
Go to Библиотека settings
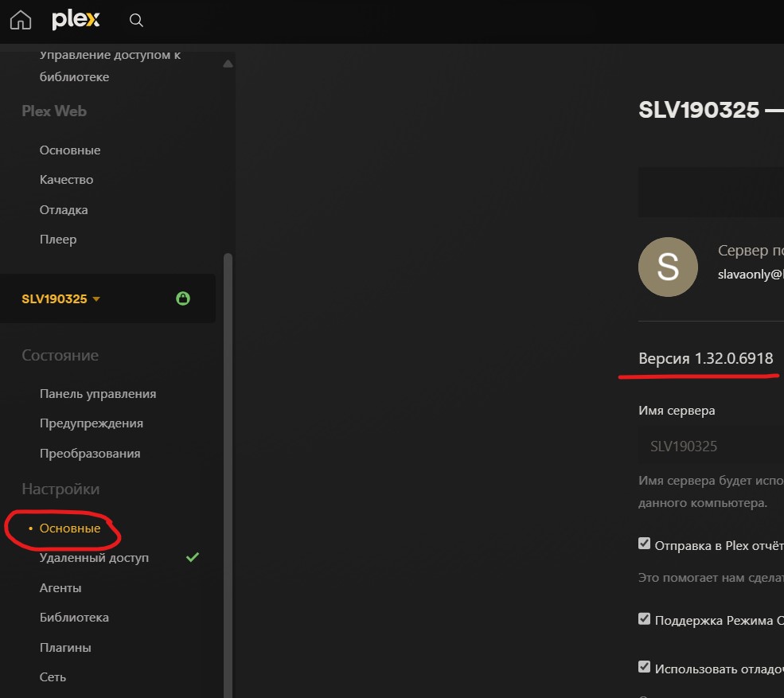pos(74,618)
